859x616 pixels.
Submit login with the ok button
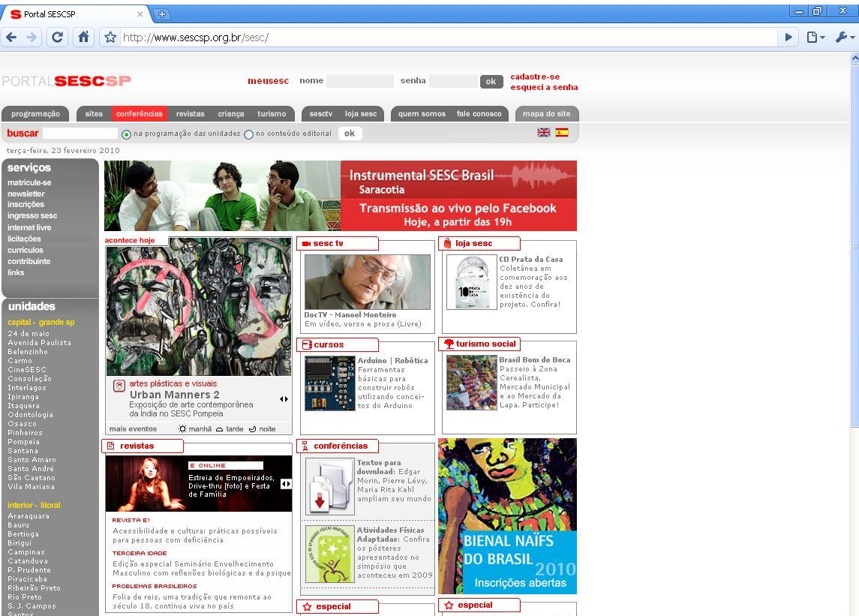pyautogui.click(x=491, y=82)
